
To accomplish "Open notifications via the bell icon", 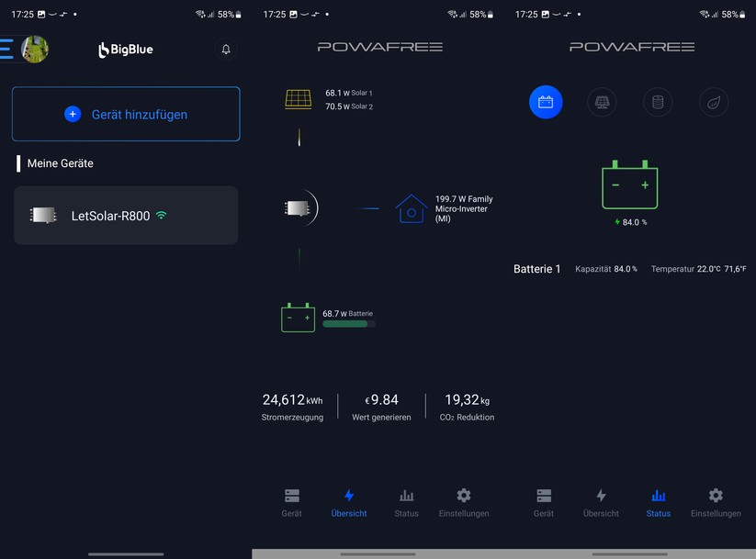I will [226, 50].
